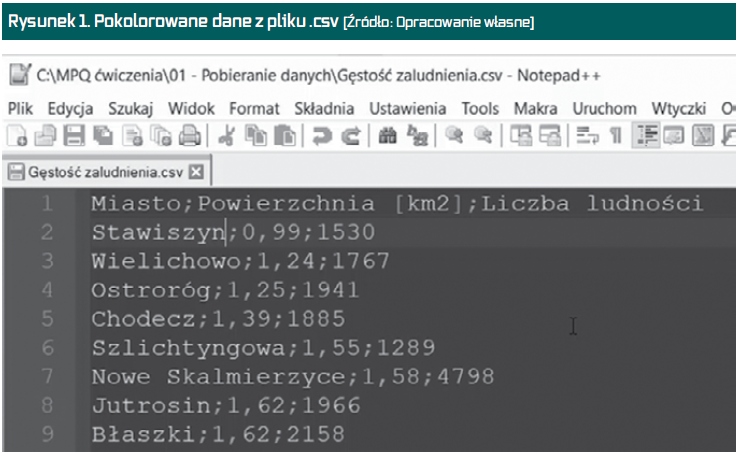Open the Szukaj menu
This screenshot has width=741, height=457.
(131, 108)
